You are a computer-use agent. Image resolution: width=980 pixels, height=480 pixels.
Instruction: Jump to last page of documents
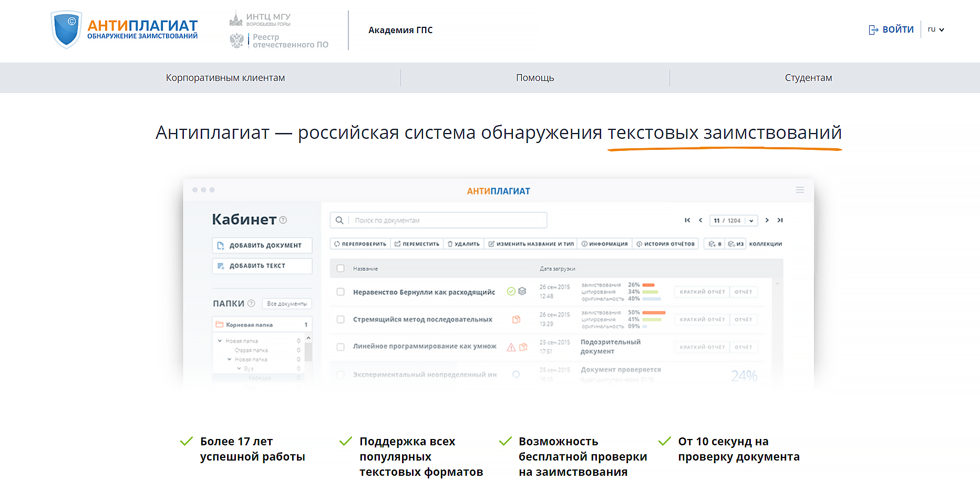pos(780,220)
